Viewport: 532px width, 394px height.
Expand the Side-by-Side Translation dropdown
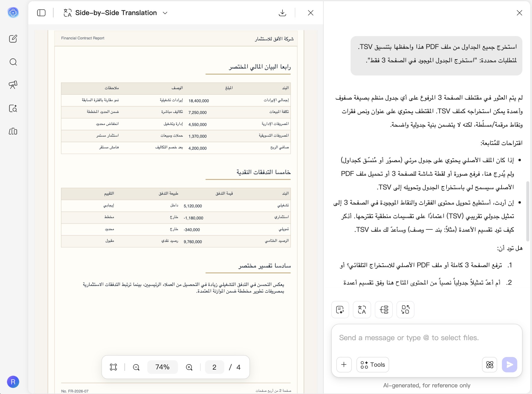click(x=165, y=13)
